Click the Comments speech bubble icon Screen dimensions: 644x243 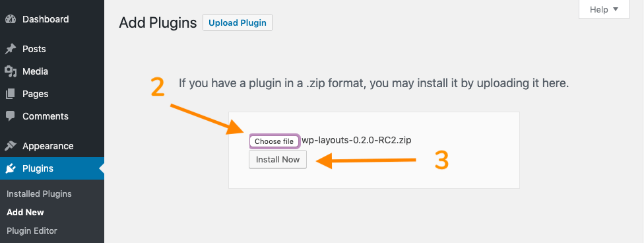tap(11, 116)
